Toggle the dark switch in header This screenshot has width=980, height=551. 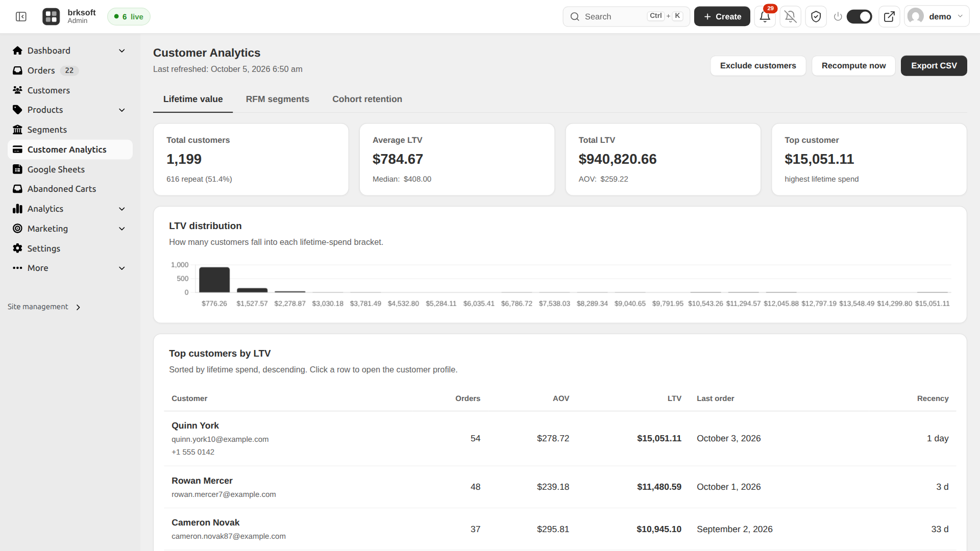[859, 16]
